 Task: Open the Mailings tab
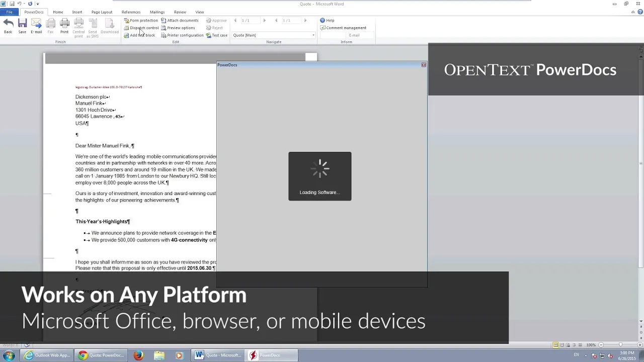157,12
